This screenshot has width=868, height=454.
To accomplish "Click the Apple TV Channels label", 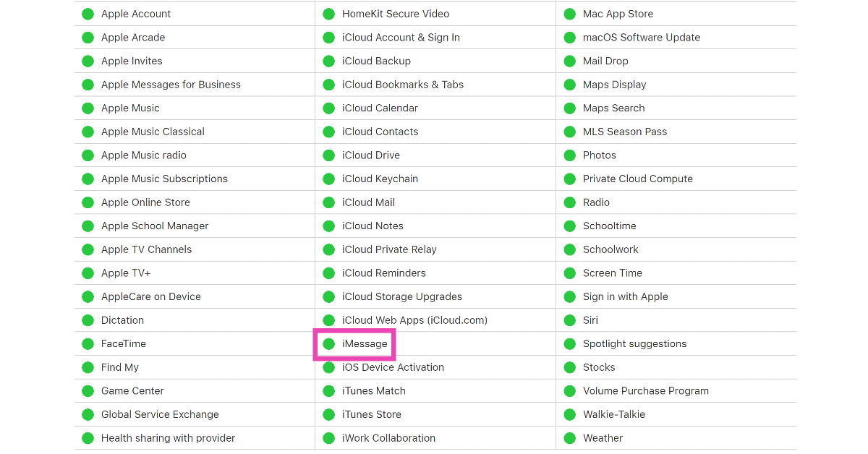I will point(147,249).
